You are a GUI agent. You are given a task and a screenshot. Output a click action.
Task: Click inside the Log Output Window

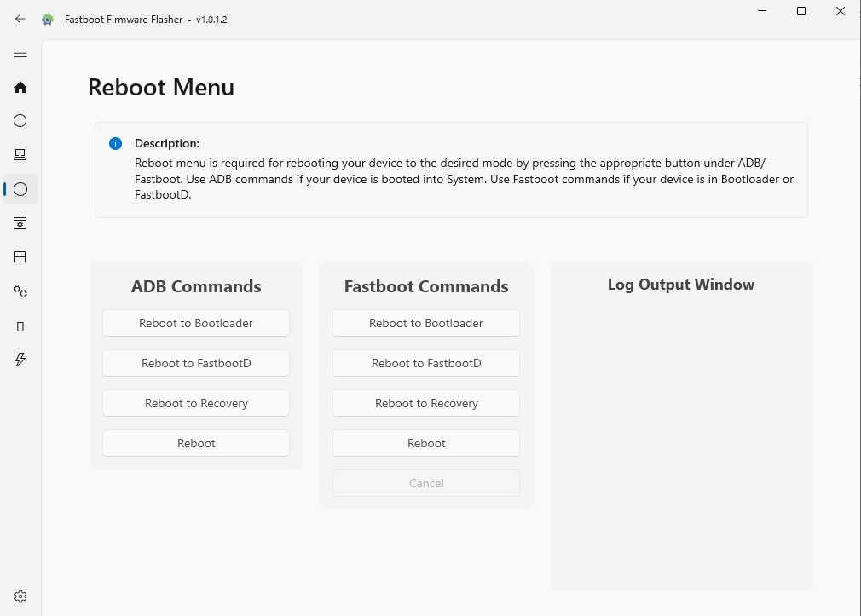[x=680, y=426]
